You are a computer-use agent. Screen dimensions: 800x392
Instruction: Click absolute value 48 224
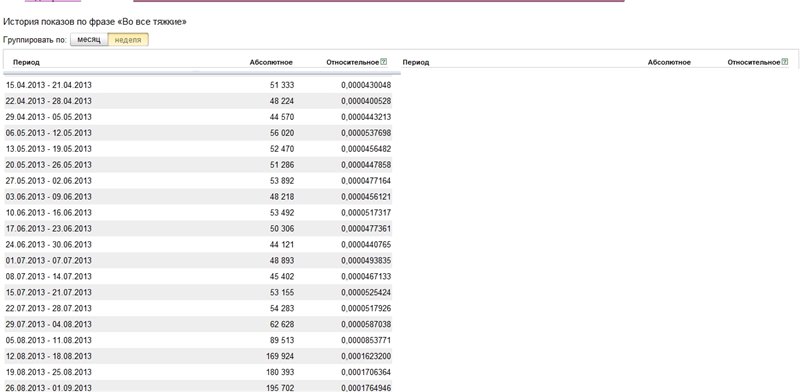tap(282, 101)
